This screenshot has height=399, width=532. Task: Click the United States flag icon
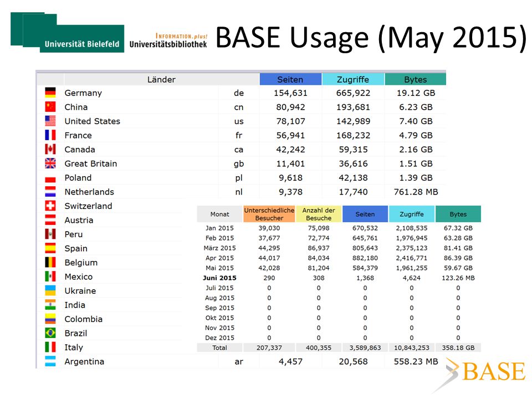coord(50,121)
